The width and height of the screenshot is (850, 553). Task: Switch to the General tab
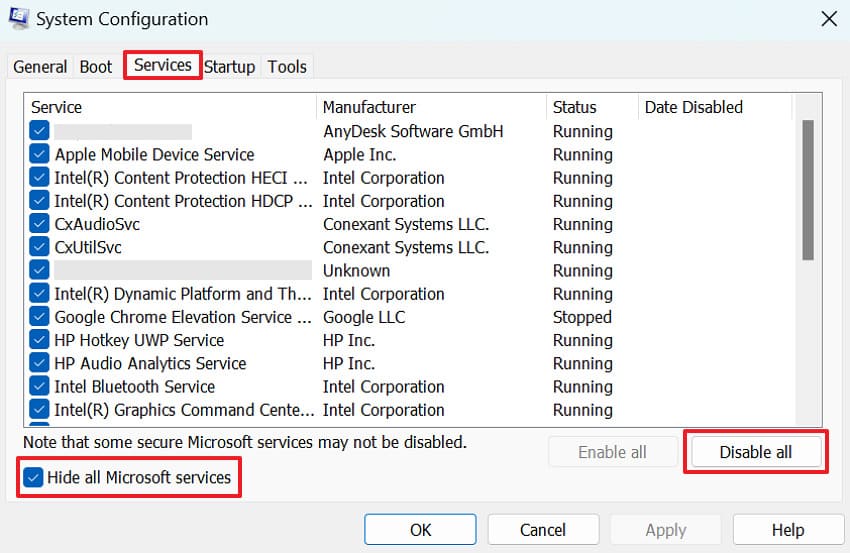coord(40,67)
